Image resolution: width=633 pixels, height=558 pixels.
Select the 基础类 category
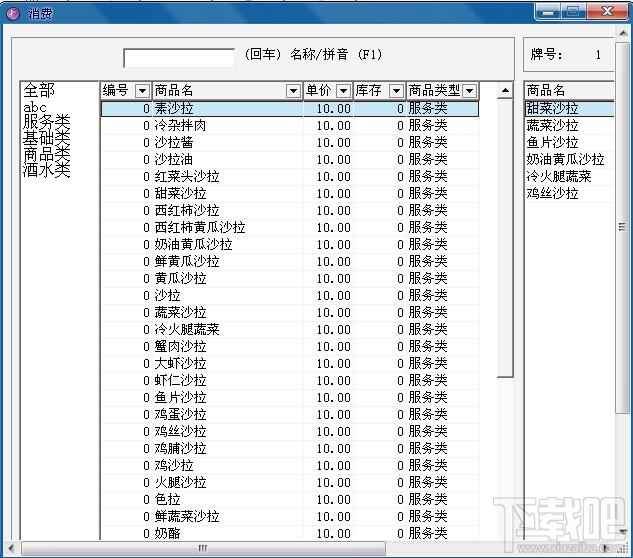pyautogui.click(x=46, y=138)
